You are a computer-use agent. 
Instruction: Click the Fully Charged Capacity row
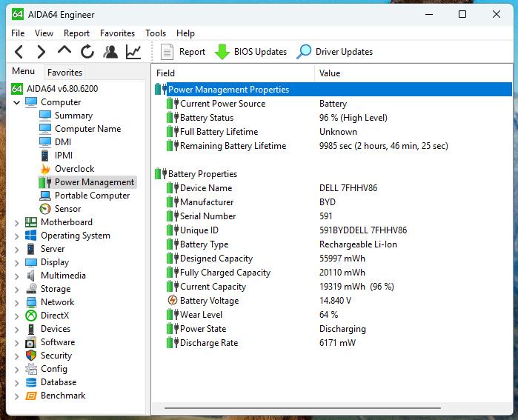(333, 273)
